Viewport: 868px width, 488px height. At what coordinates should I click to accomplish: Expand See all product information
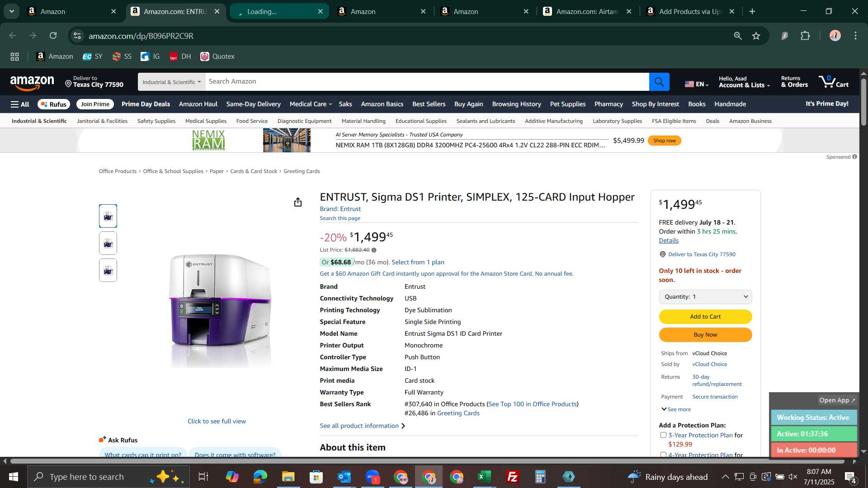tap(362, 426)
